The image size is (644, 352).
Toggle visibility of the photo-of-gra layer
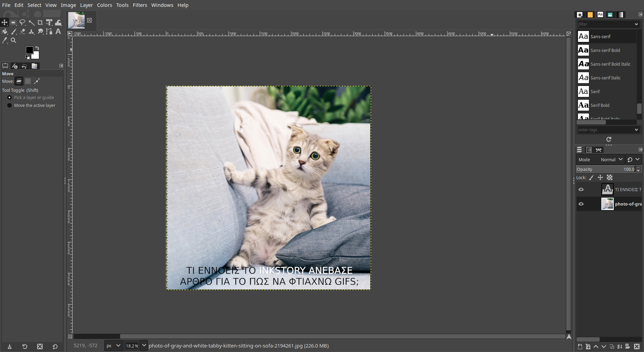pos(581,204)
